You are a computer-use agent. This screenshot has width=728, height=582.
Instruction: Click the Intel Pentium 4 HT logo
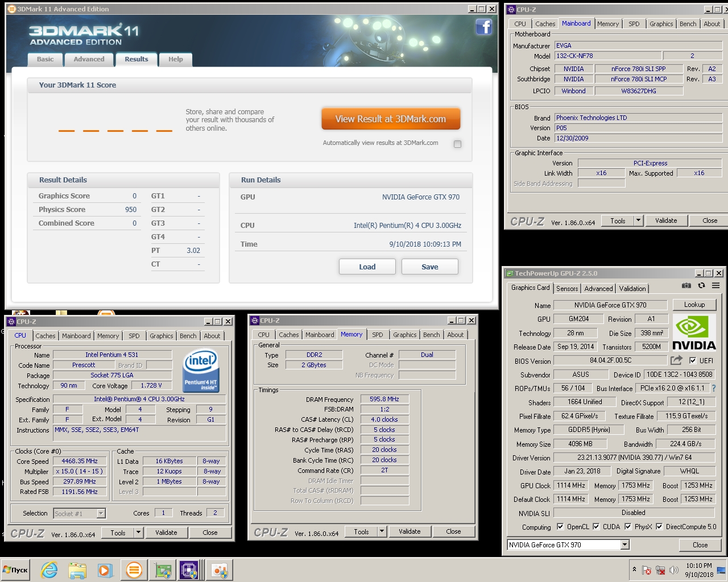coord(201,371)
